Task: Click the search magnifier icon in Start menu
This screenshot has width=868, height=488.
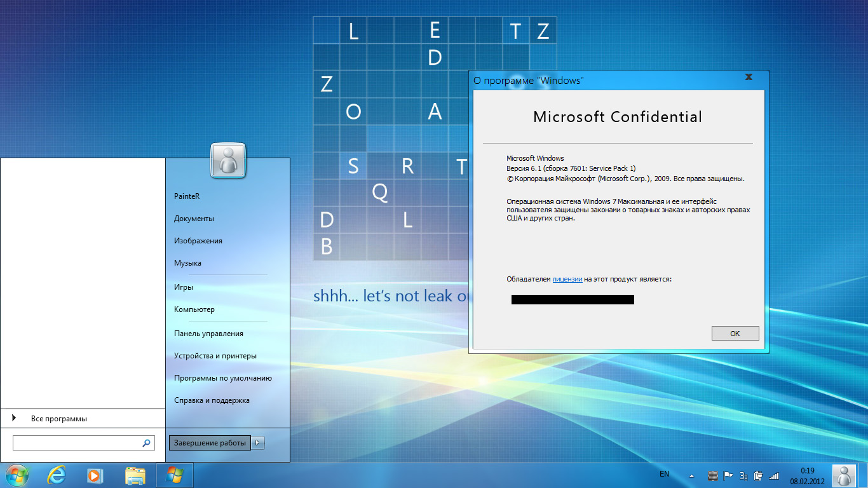Action: point(146,443)
